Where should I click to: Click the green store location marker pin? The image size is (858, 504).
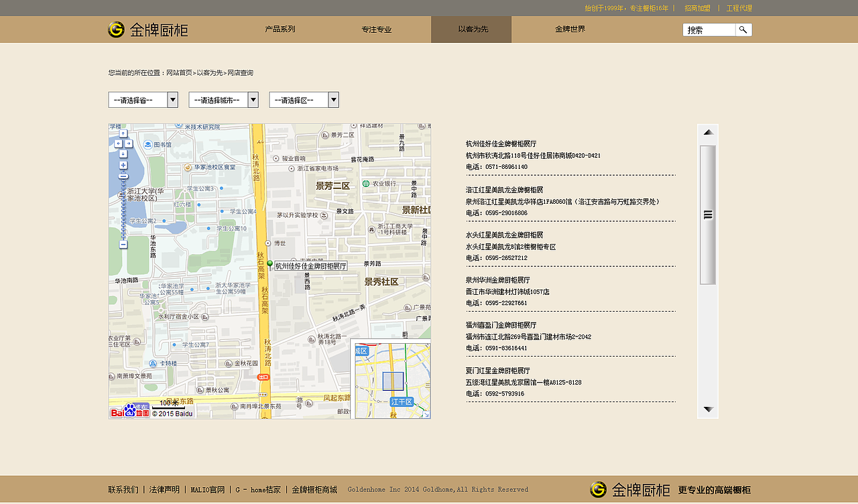[270, 265]
